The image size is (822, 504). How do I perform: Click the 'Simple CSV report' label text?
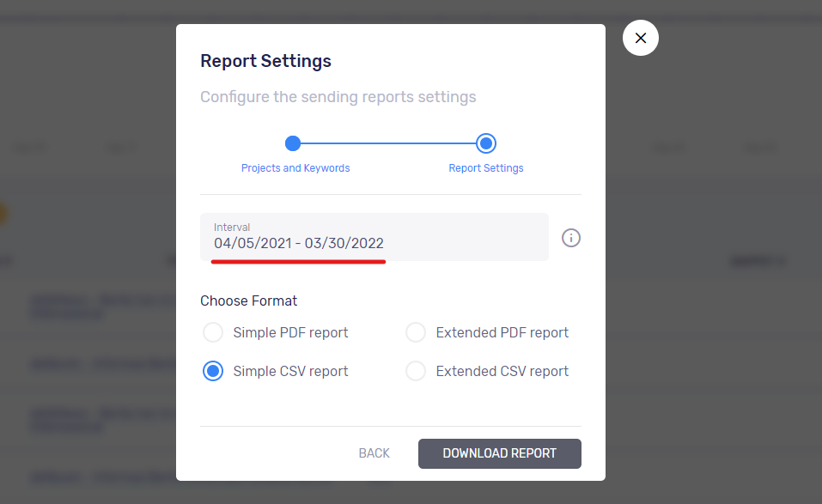[x=290, y=371]
